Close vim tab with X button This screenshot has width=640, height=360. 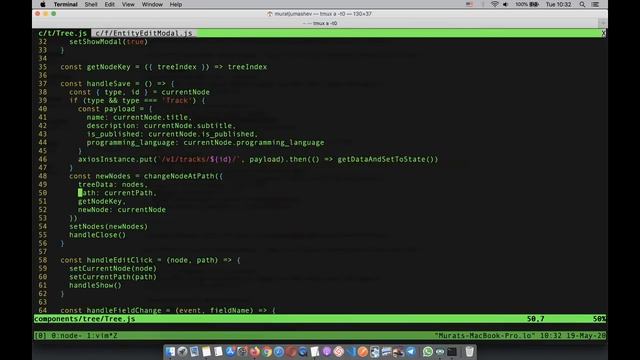click(x=604, y=33)
